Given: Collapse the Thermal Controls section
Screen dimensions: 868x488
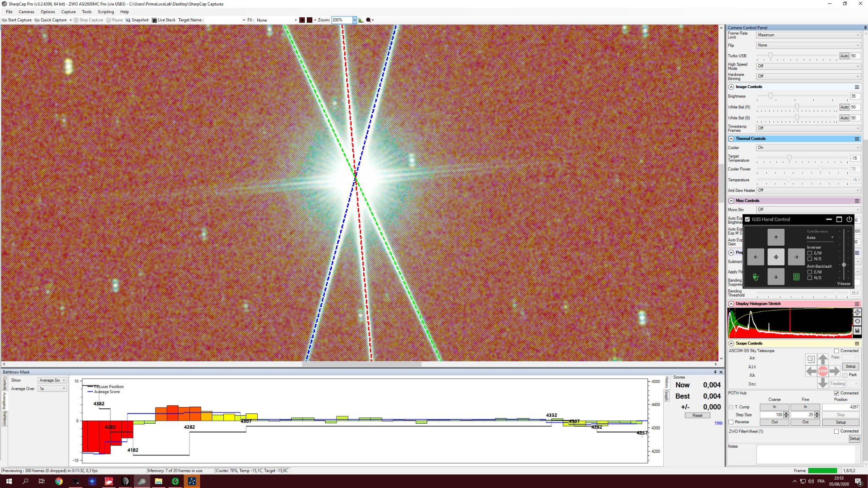Looking at the screenshot, I should [731, 139].
